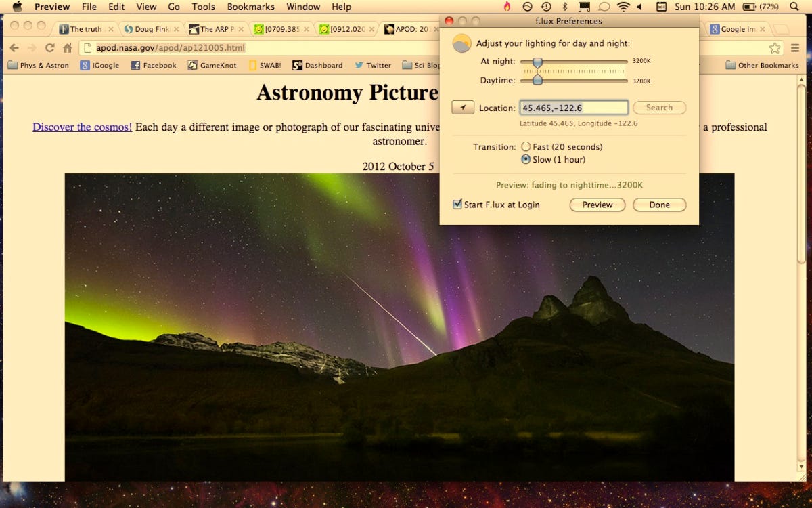Open the Sci Blog bookmarks folder
Screen dimensions: 812x508
[421, 65]
